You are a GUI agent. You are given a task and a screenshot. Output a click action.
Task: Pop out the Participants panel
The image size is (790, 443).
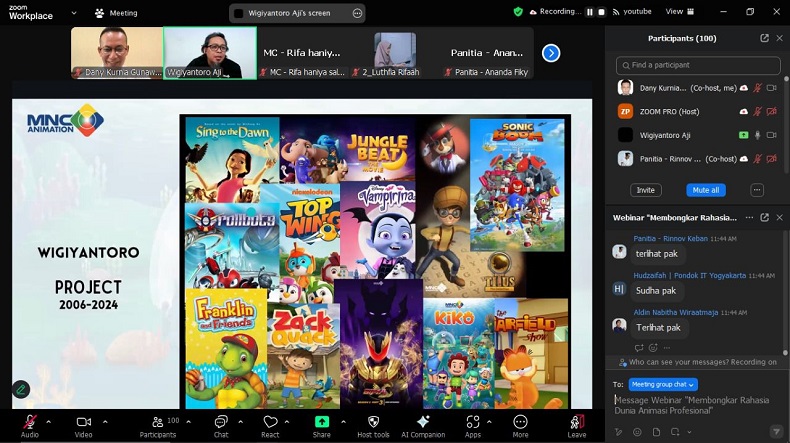click(764, 38)
